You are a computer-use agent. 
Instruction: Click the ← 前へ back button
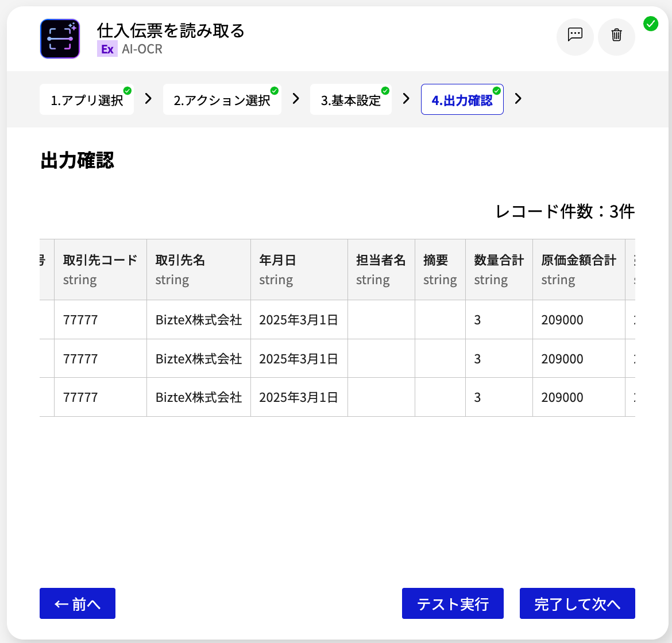pos(78,603)
